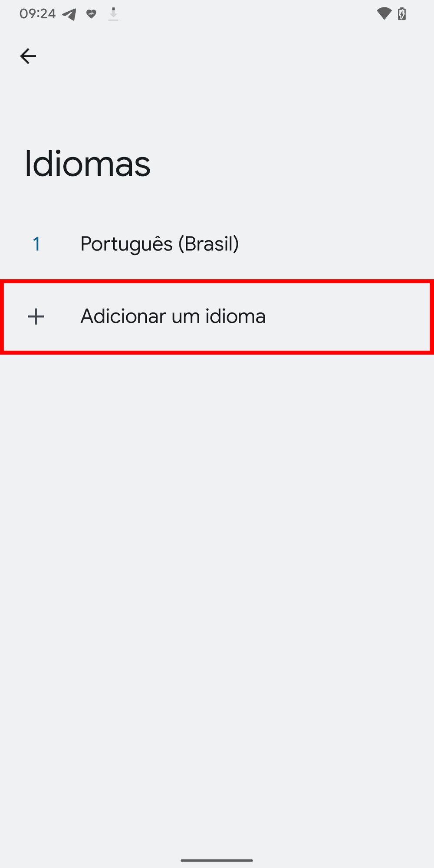Tap the letter "I" starting the Idiomas heading
The image size is (434, 868).
pos(28,164)
